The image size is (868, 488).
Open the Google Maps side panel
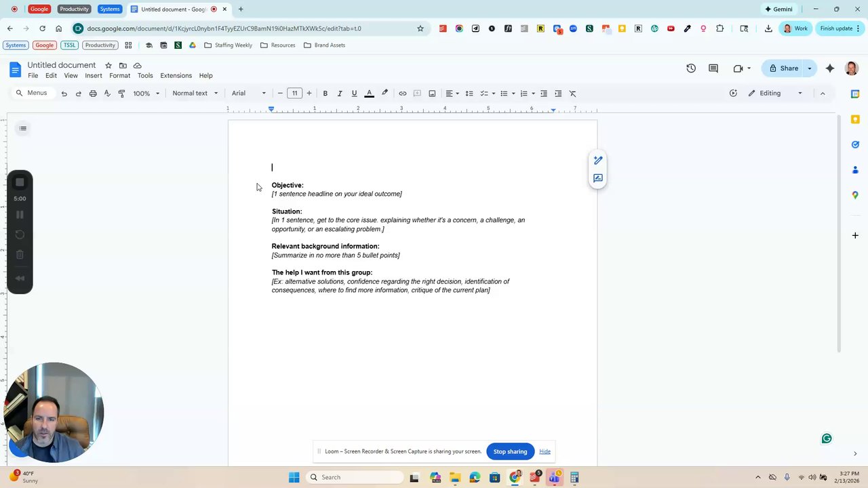(855, 195)
